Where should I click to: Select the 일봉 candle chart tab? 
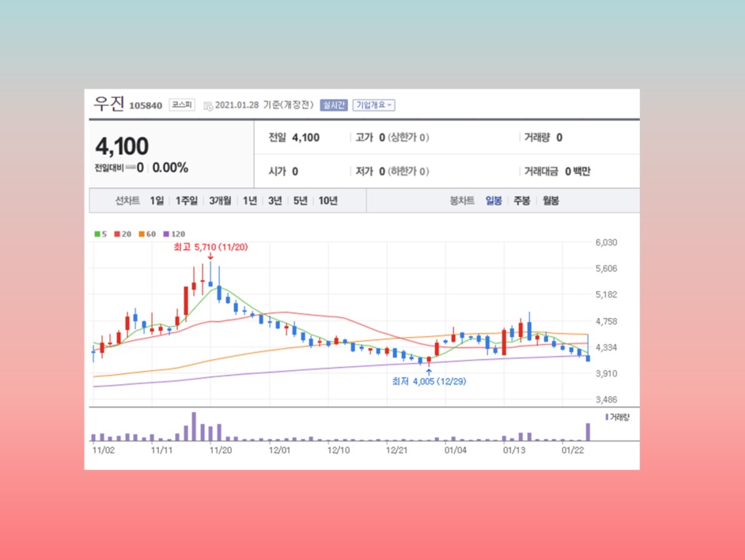pos(494,201)
